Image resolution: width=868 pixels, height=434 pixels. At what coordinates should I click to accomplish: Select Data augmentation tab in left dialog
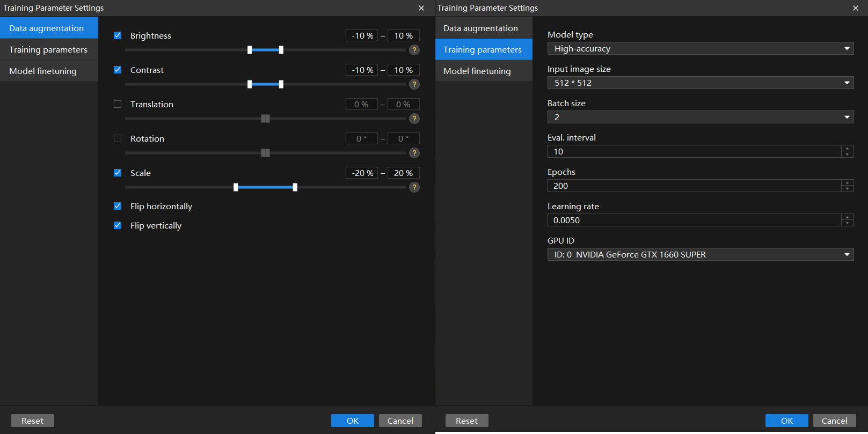tap(49, 28)
